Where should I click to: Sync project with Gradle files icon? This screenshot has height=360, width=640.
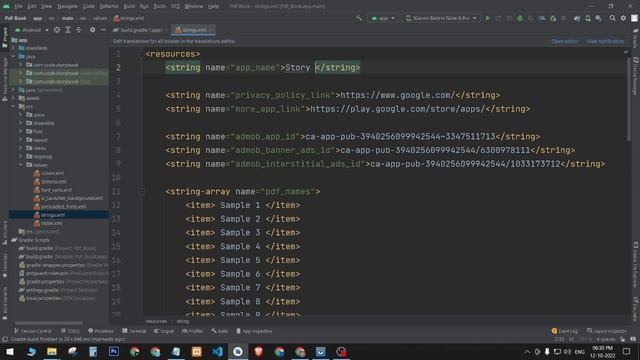(577, 18)
